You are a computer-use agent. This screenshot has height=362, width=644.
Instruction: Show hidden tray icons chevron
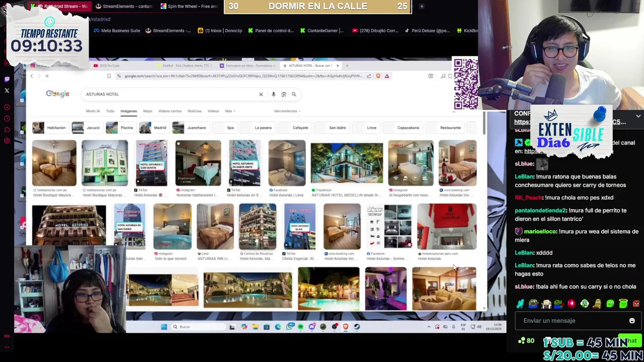tap(429, 327)
